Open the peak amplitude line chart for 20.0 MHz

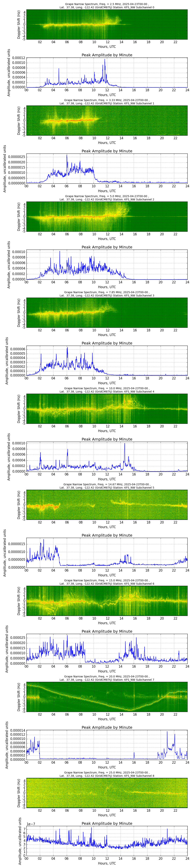(x=107, y=745)
